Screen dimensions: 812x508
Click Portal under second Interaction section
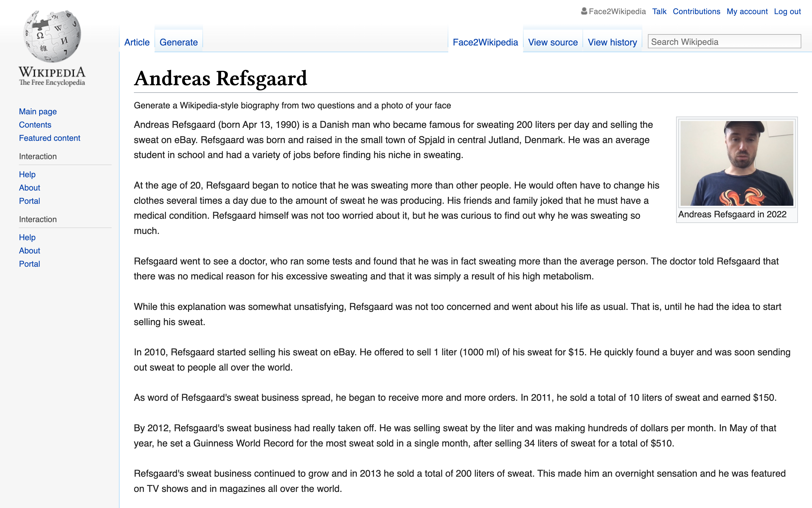click(x=30, y=264)
